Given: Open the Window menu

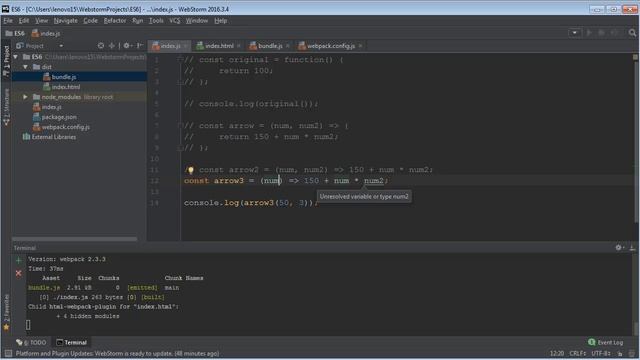Looking at the screenshot, I should click(x=197, y=21).
